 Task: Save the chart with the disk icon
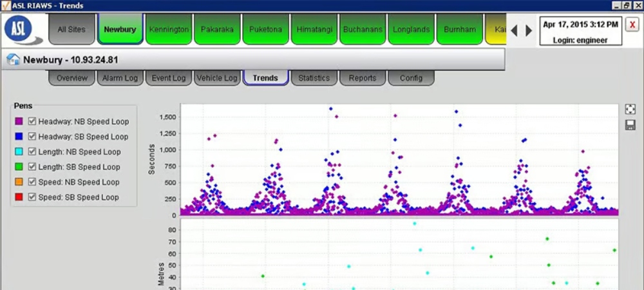coord(630,125)
